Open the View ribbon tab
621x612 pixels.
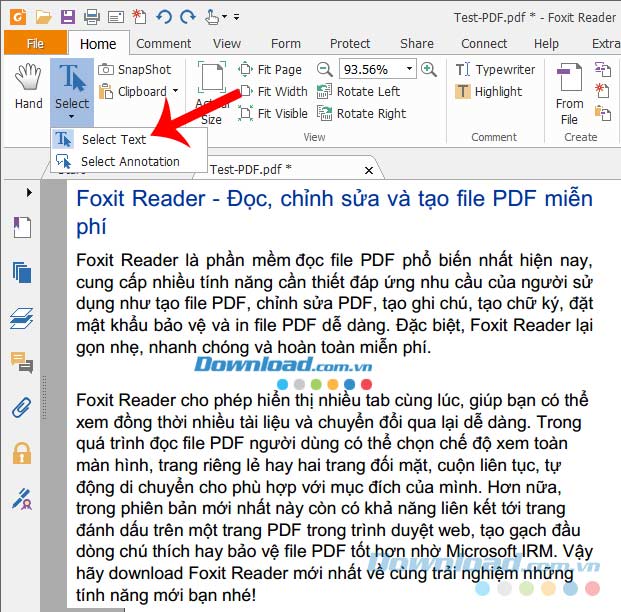[227, 43]
